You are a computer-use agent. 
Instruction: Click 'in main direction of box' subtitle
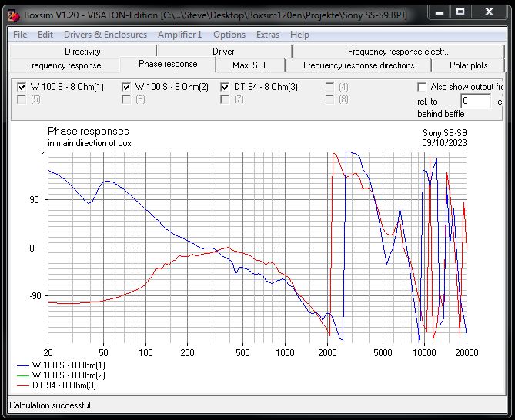(x=89, y=143)
